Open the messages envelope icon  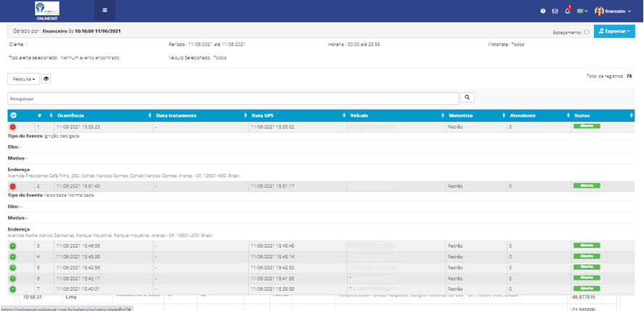coord(555,11)
